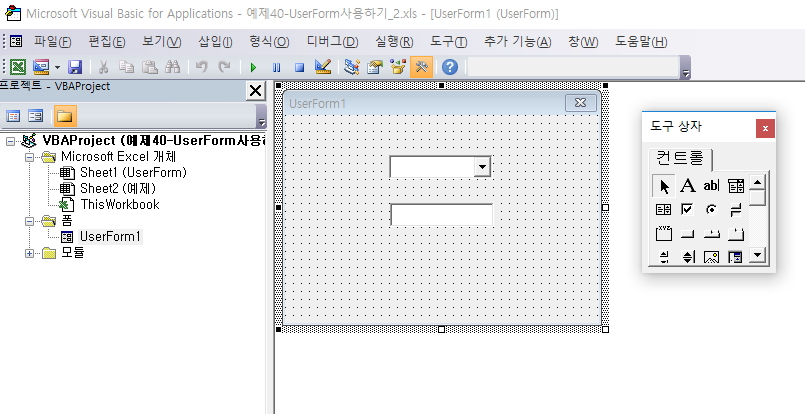805x414 pixels.
Task: Click View Object icon in project panel
Action: (x=35, y=116)
